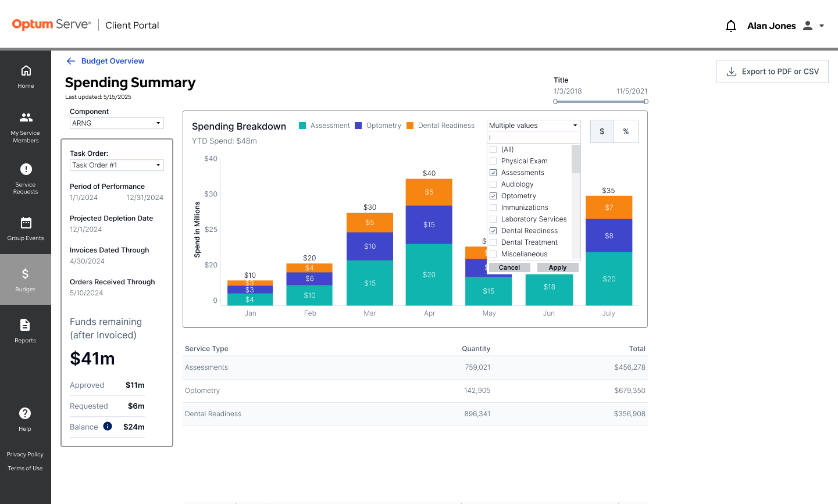
Task: Click the Optometry legend color square
Action: 358,126
